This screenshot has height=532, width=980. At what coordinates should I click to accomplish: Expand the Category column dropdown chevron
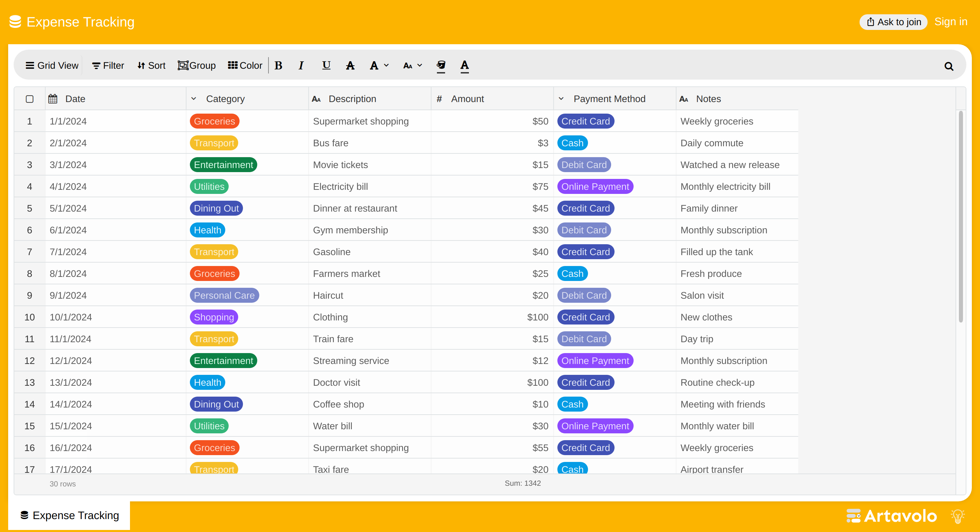pos(194,99)
